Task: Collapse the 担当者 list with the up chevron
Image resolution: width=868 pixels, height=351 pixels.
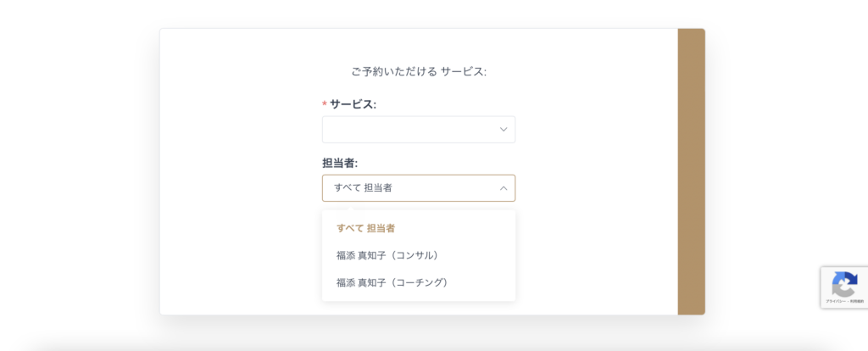Action: point(504,188)
